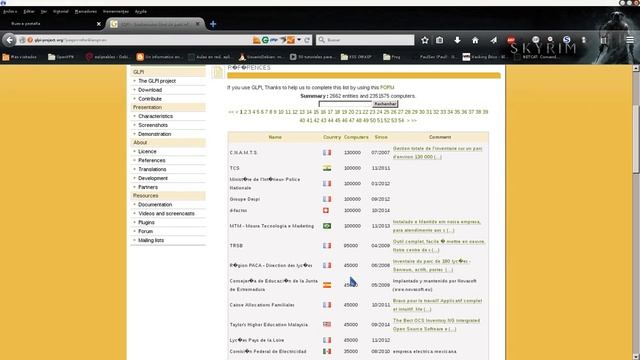Image resolution: width=640 pixels, height=360 pixels.
Task: Open the bookmarks list clipboard icon
Action: click(440, 40)
